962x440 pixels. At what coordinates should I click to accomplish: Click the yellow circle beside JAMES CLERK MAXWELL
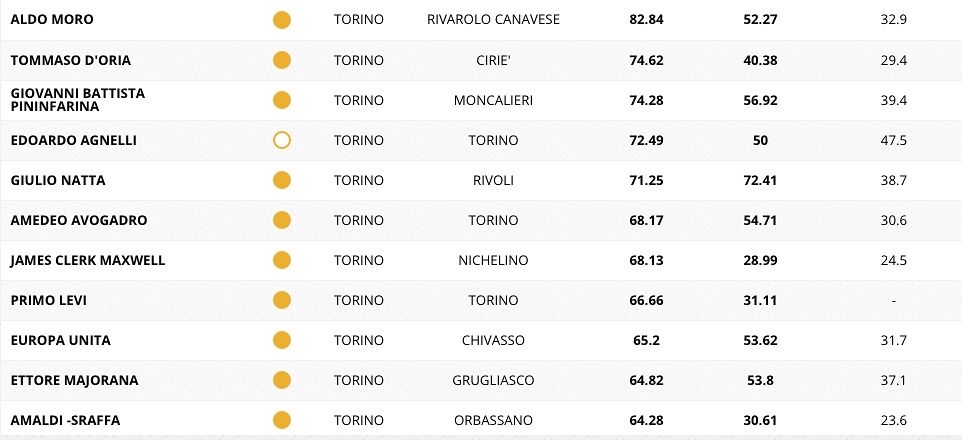point(282,260)
